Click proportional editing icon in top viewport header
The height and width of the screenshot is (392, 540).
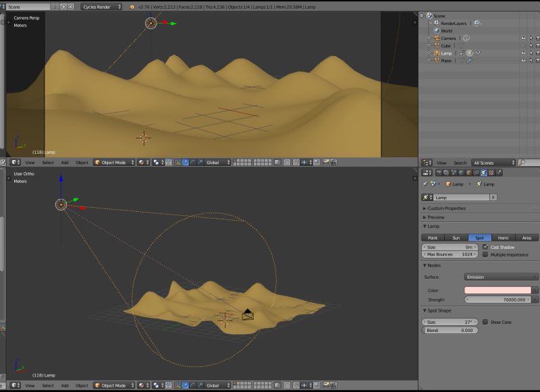(x=287, y=163)
